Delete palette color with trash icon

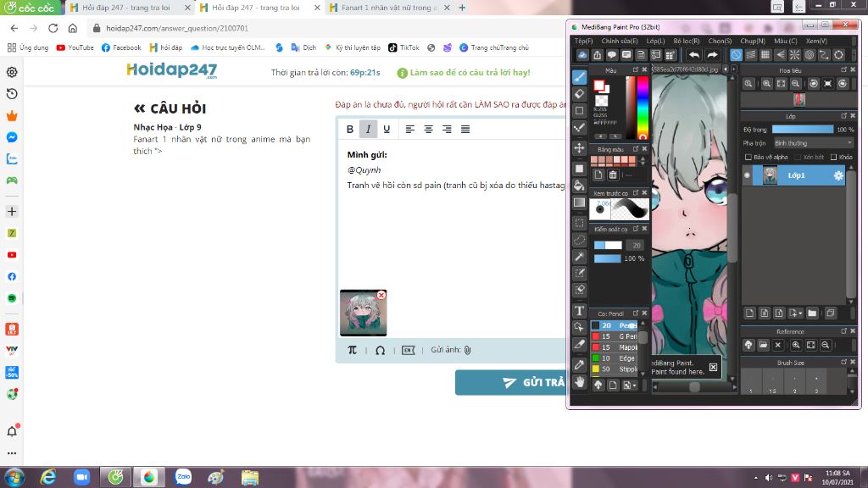(613, 175)
